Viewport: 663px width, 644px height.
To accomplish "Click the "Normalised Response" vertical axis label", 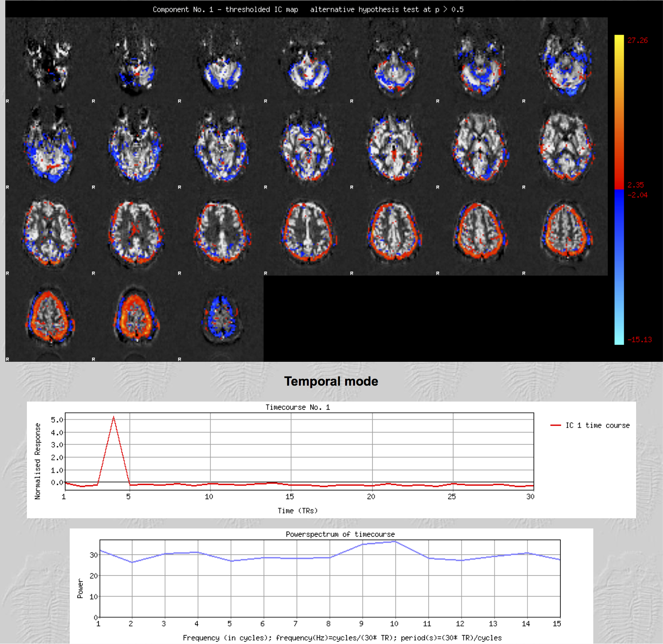I will point(38,461).
